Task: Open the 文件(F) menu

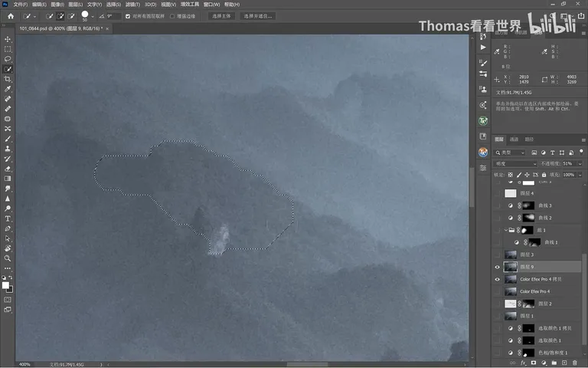Action: (x=20, y=5)
